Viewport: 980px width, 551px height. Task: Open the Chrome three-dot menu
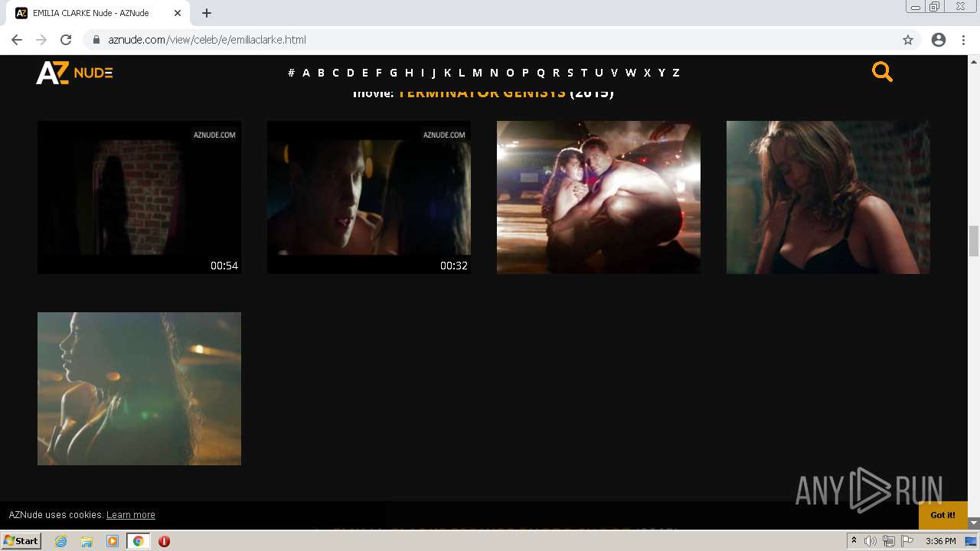coord(963,40)
